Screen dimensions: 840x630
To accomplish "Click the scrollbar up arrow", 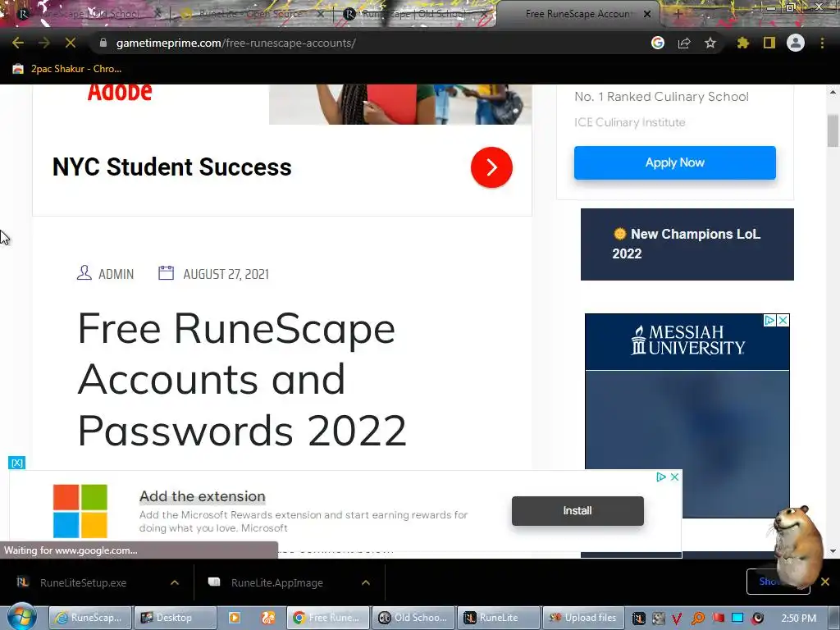I will point(833,92).
